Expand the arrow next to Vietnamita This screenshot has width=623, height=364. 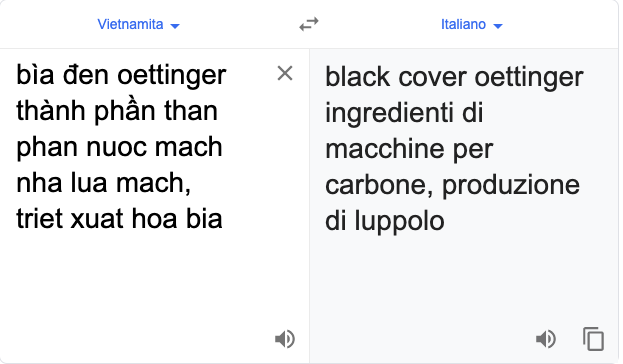click(x=175, y=26)
